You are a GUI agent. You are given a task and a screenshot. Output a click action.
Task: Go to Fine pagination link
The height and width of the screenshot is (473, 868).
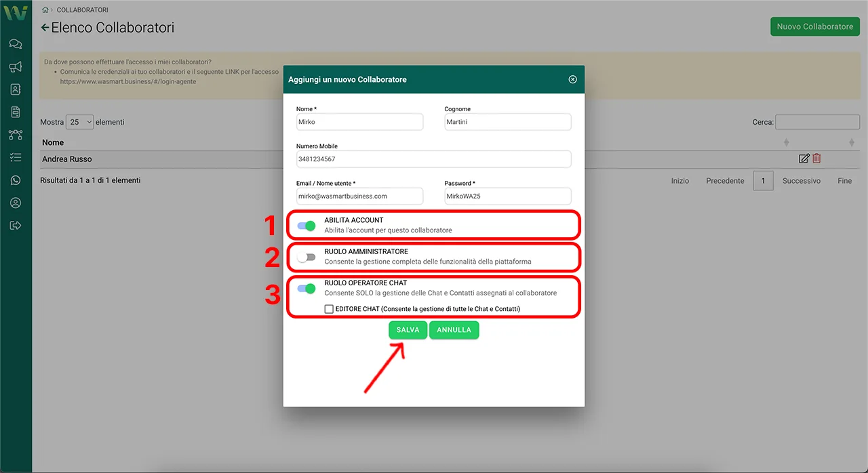click(845, 181)
